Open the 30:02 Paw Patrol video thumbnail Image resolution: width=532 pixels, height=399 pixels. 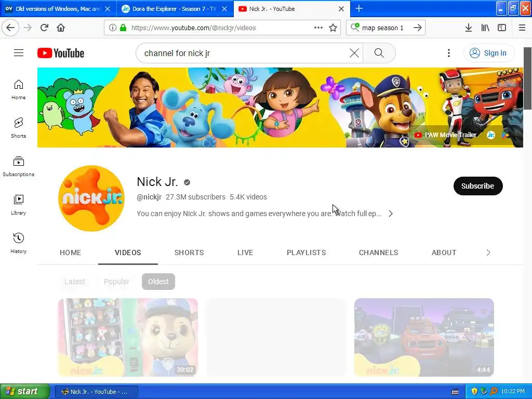[x=128, y=337]
